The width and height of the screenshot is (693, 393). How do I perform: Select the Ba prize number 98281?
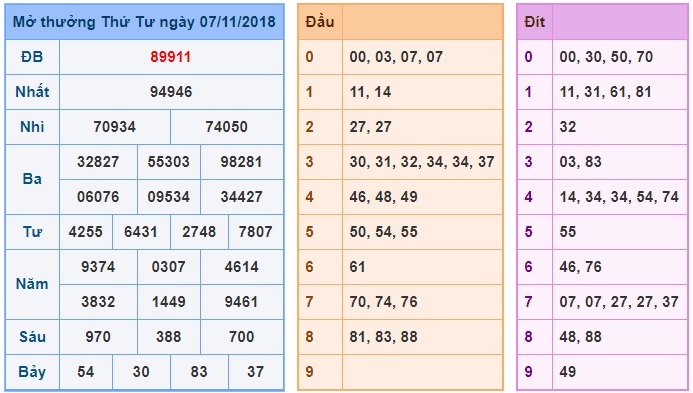241,162
